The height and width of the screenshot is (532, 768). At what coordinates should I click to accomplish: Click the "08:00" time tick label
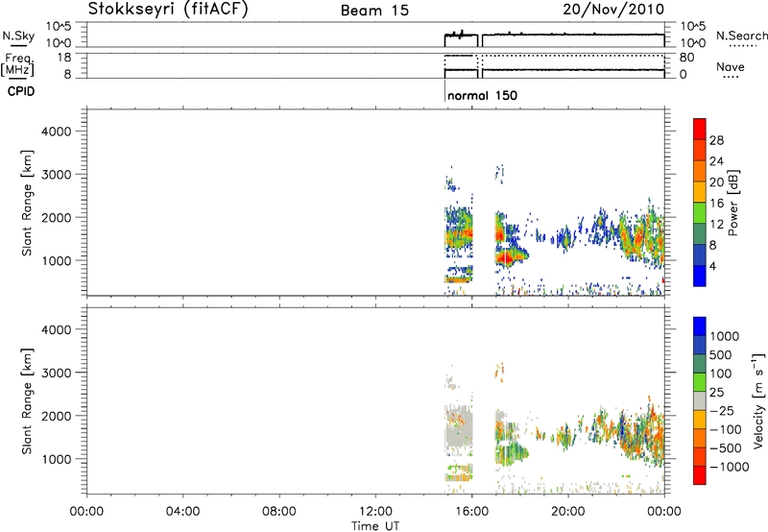coord(278,512)
